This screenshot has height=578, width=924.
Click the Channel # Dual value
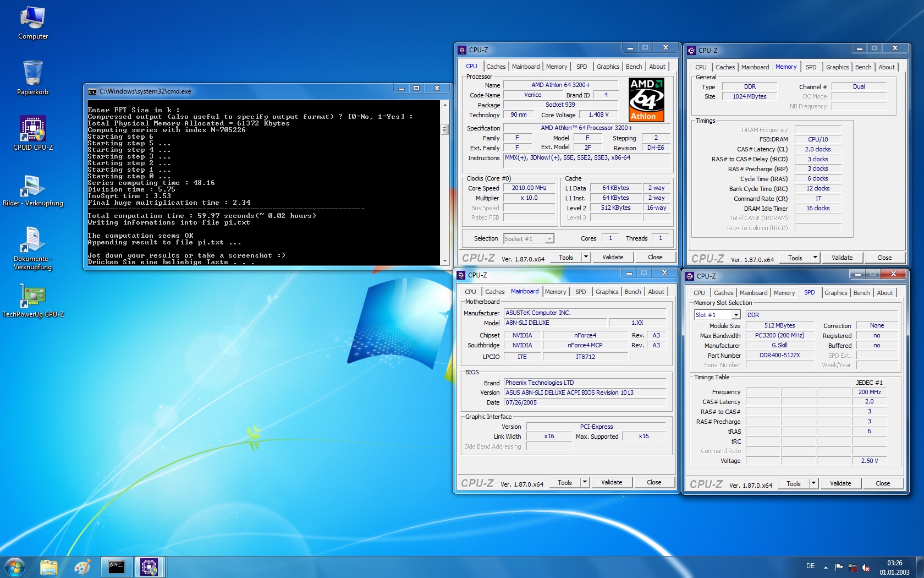859,86
